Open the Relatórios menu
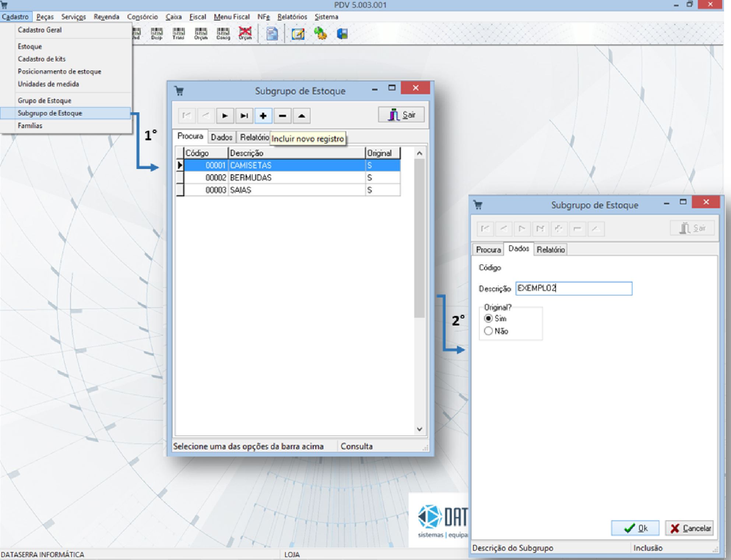The image size is (731, 560). click(292, 17)
